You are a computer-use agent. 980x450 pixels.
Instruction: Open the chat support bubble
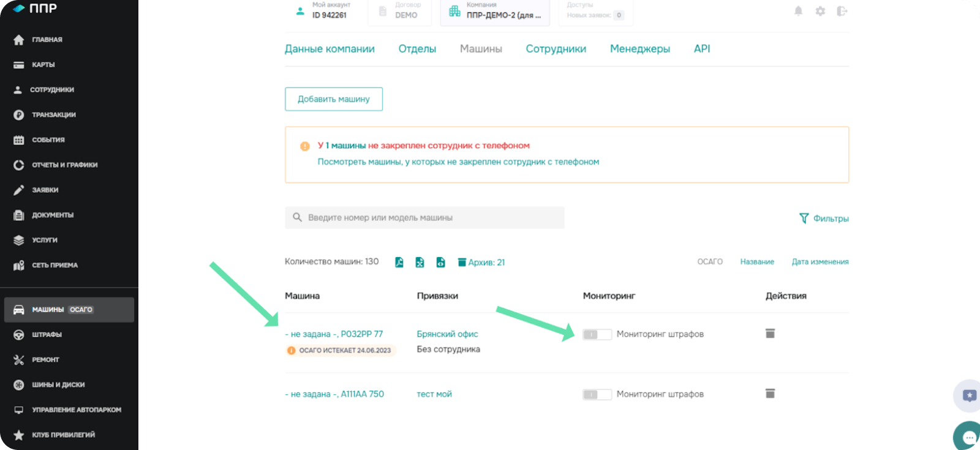click(968, 437)
